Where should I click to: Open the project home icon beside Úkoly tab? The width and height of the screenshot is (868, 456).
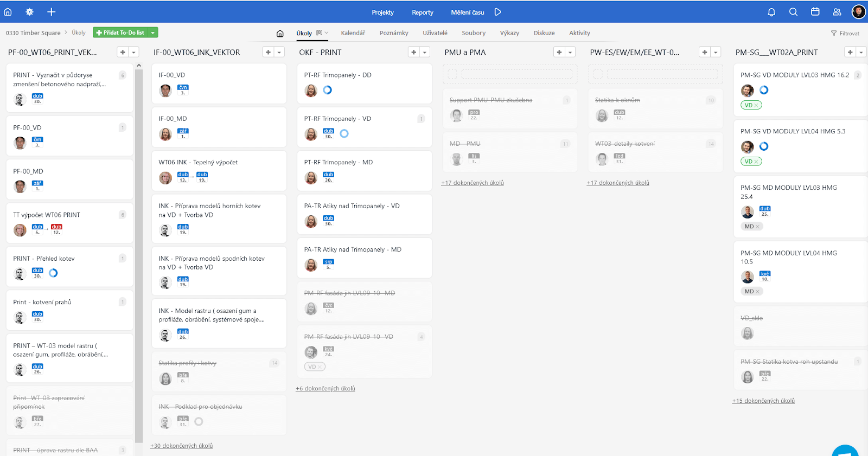(x=280, y=34)
